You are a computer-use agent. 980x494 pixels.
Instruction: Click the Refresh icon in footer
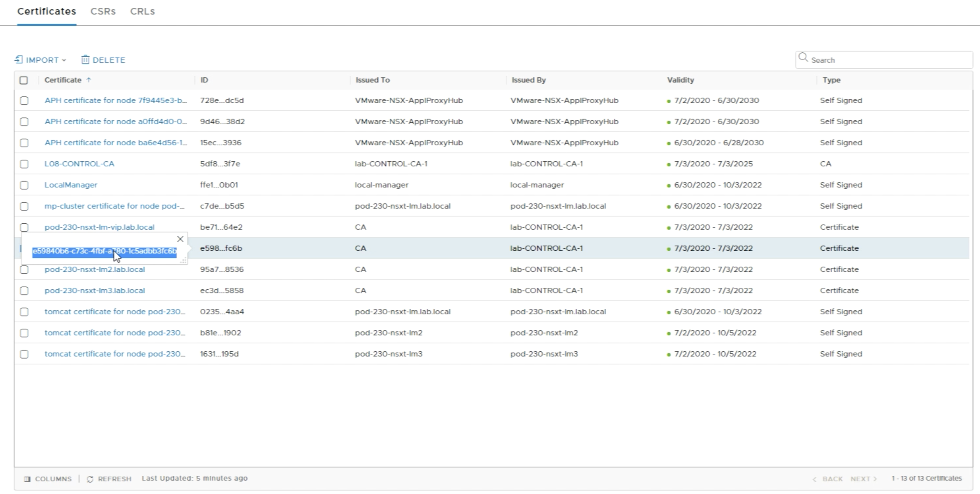pyautogui.click(x=90, y=479)
